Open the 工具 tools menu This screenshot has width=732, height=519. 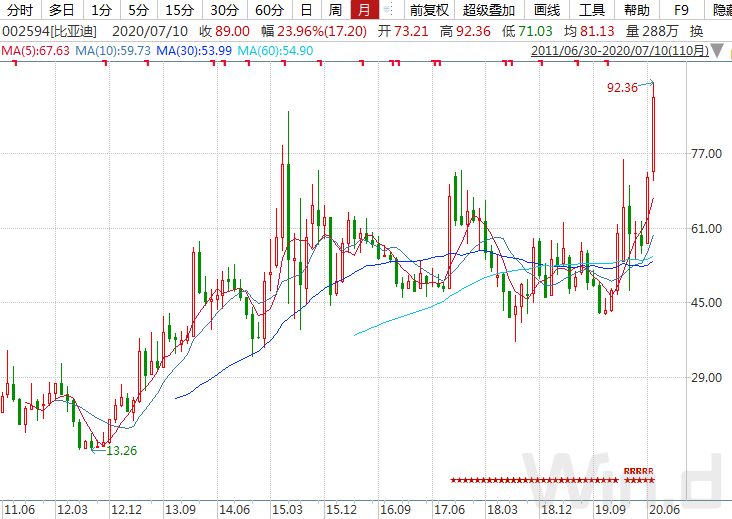click(591, 10)
